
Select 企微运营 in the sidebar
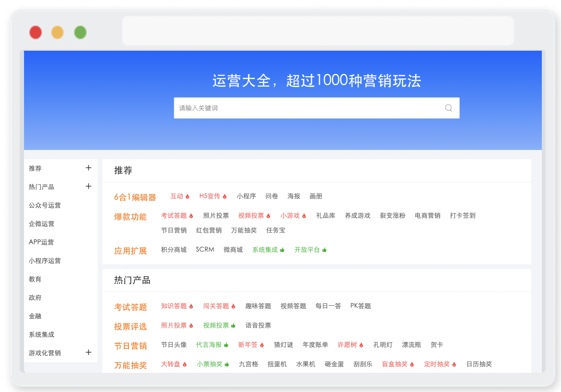[x=41, y=224]
